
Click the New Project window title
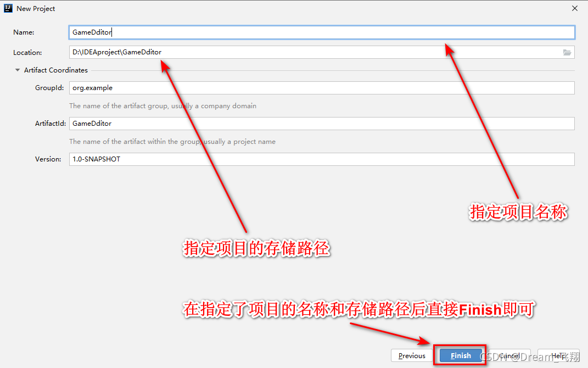point(36,8)
